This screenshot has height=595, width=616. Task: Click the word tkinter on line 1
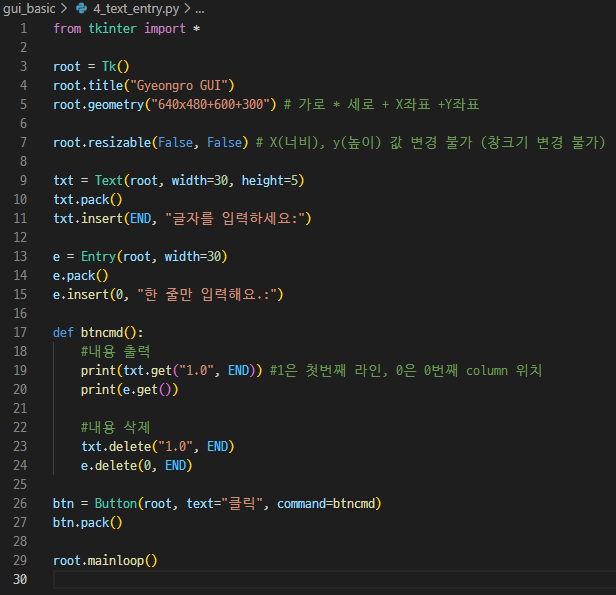point(112,28)
